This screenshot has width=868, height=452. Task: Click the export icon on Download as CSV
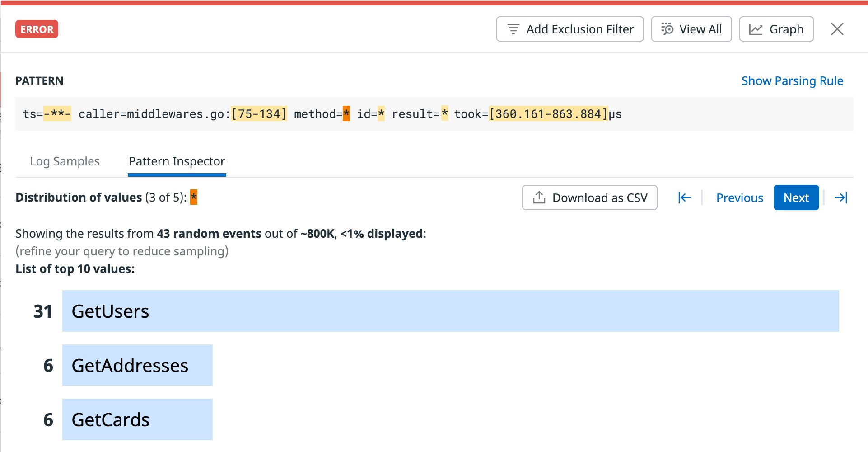point(538,198)
